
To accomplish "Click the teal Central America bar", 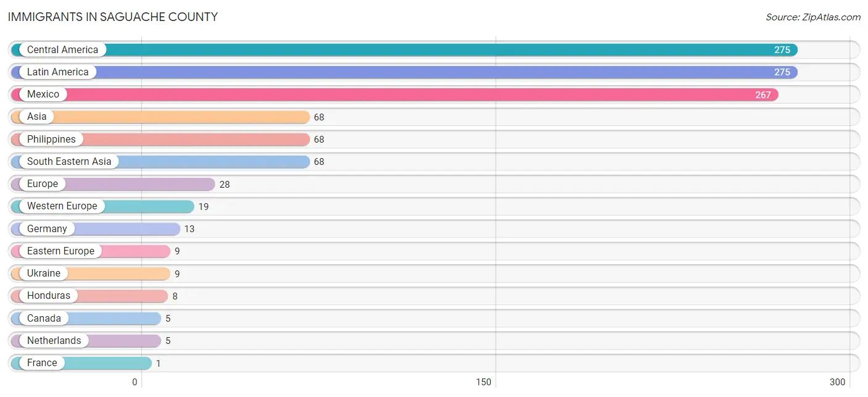I will [404, 50].
